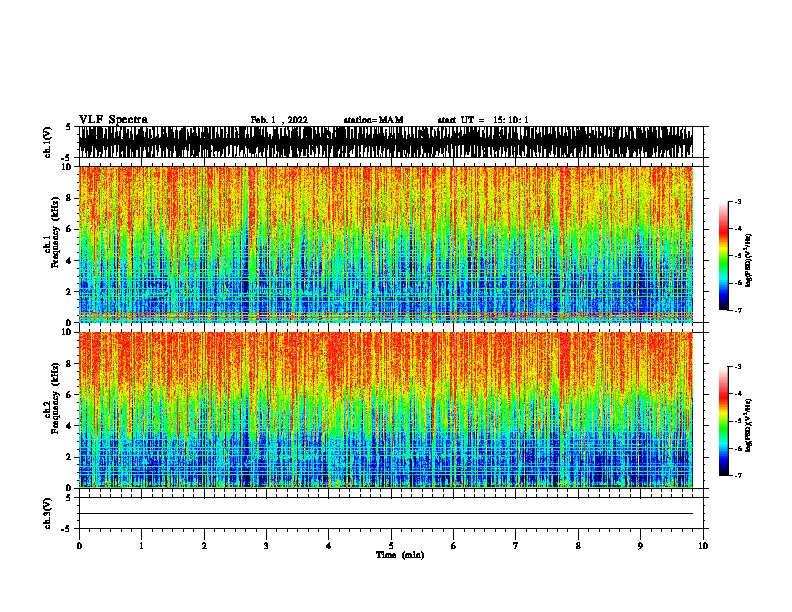Click the 'VLF Spectra' title text
Screen dimensions: 792x612
(x=113, y=120)
